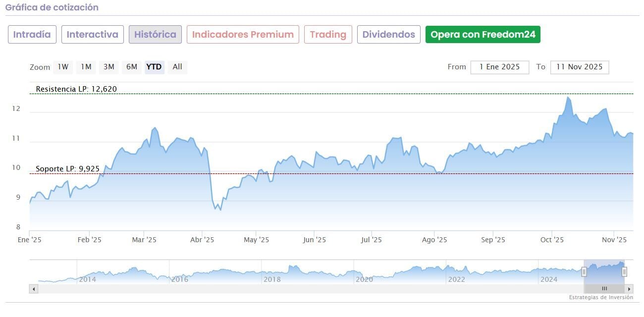View the Dividendos section
This screenshot has width=644, height=317.
tap(388, 35)
